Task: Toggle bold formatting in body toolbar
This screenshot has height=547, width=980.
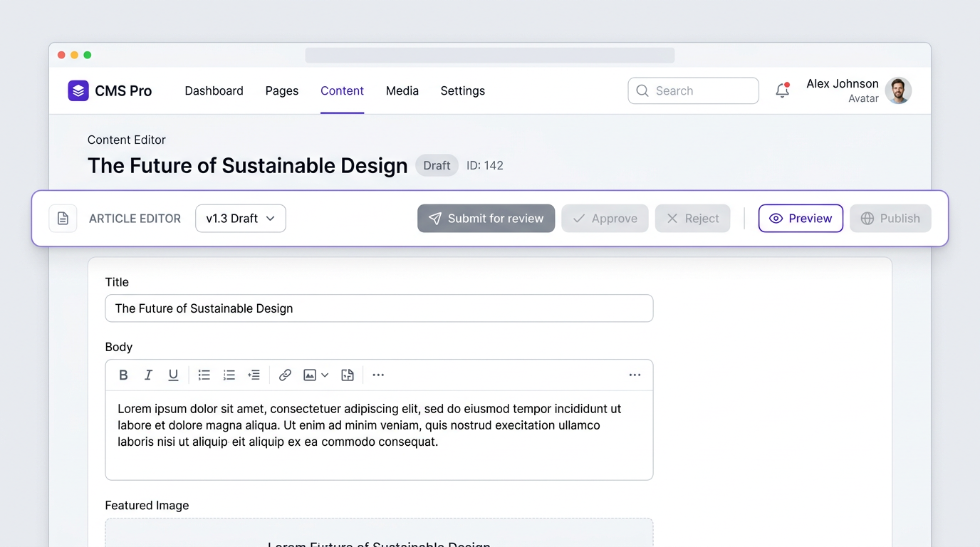Action: point(123,375)
